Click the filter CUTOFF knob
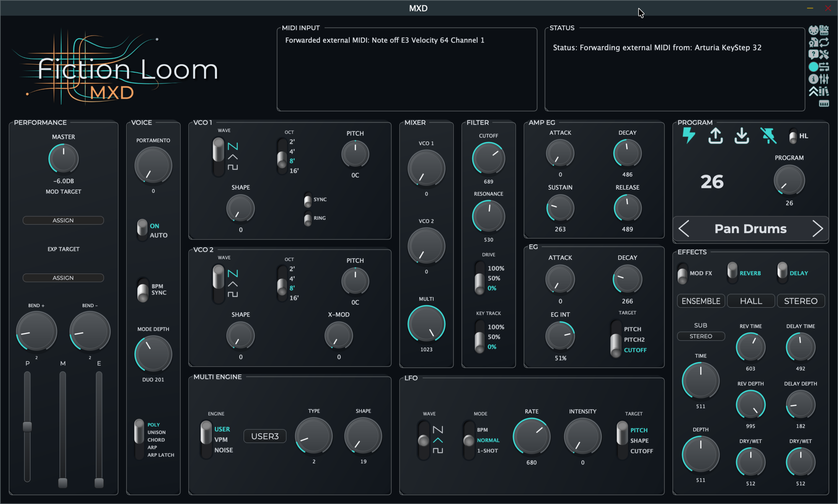Viewport: 838px width, 504px height. coord(488,159)
